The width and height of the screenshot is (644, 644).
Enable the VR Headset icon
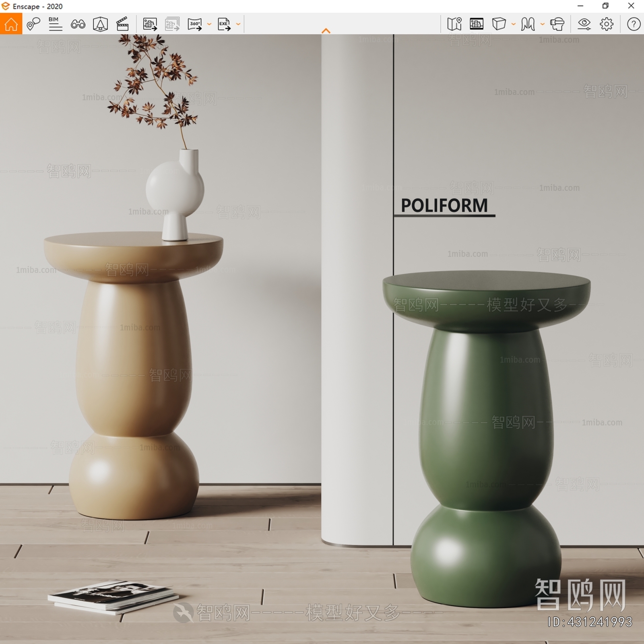[557, 24]
